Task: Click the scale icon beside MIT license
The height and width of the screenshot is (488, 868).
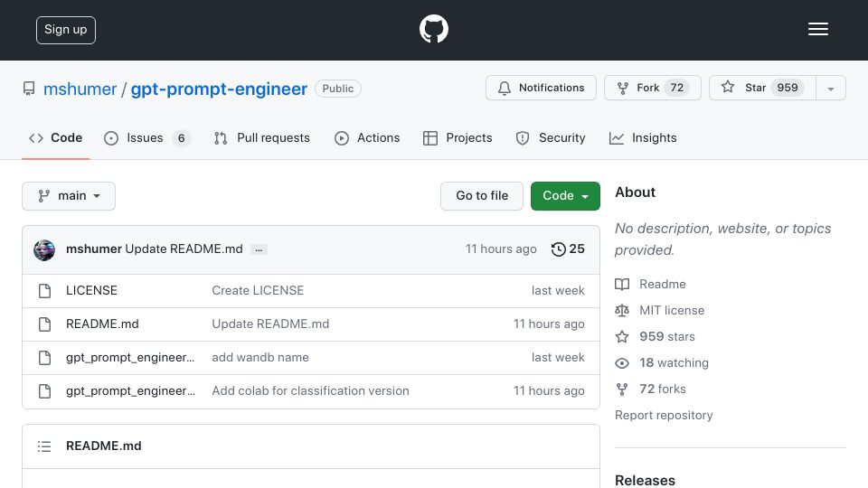Action: pyautogui.click(x=622, y=310)
